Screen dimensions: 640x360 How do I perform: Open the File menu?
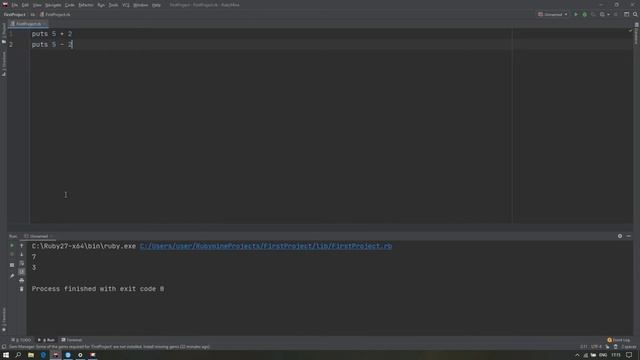click(x=15, y=5)
